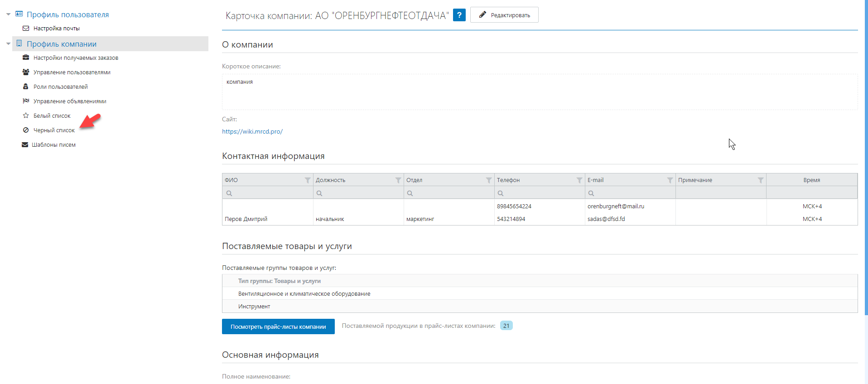
Task: Open the mail settings envelope icon
Action: [x=26, y=29]
